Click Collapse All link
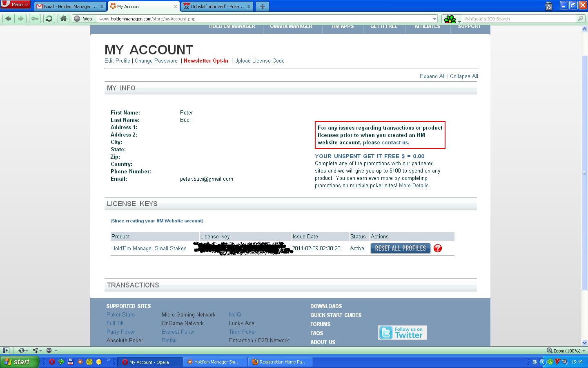588x368 pixels. (464, 76)
